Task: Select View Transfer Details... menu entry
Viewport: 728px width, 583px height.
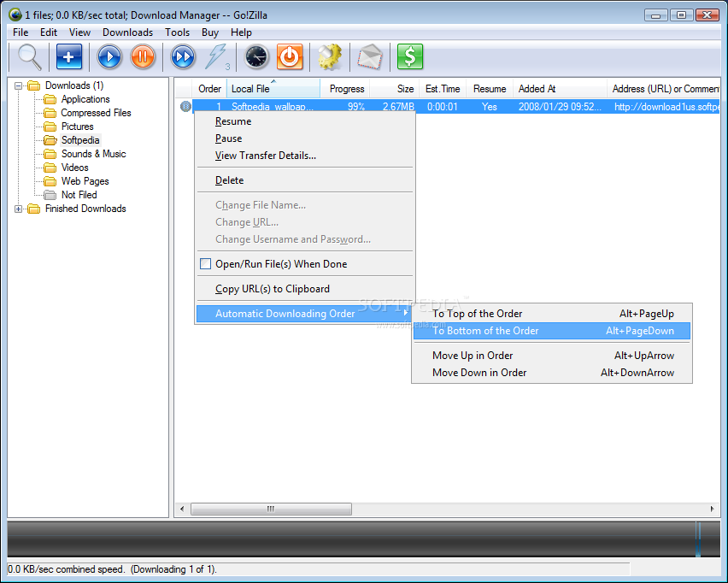Action: tap(304, 156)
